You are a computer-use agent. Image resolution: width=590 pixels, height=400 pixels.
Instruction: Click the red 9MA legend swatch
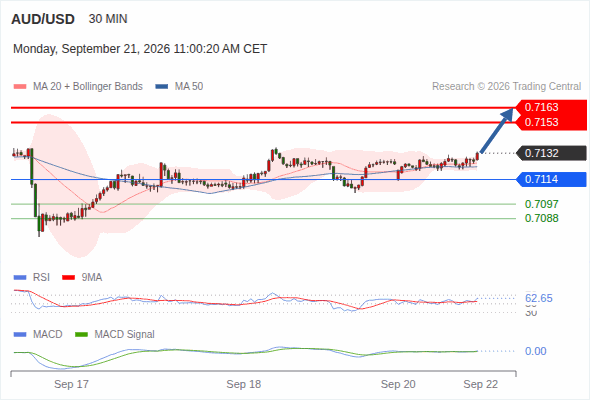pos(68,278)
